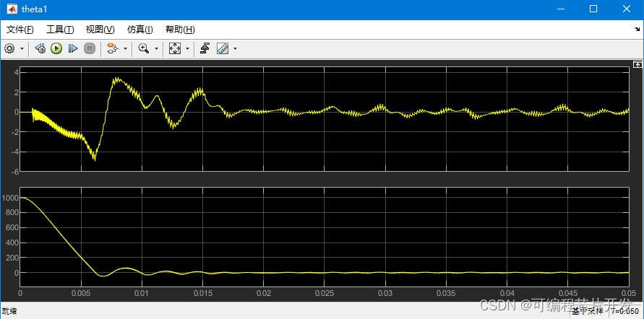Open the 视图(V) menu
644x319 pixels.
(x=100, y=30)
